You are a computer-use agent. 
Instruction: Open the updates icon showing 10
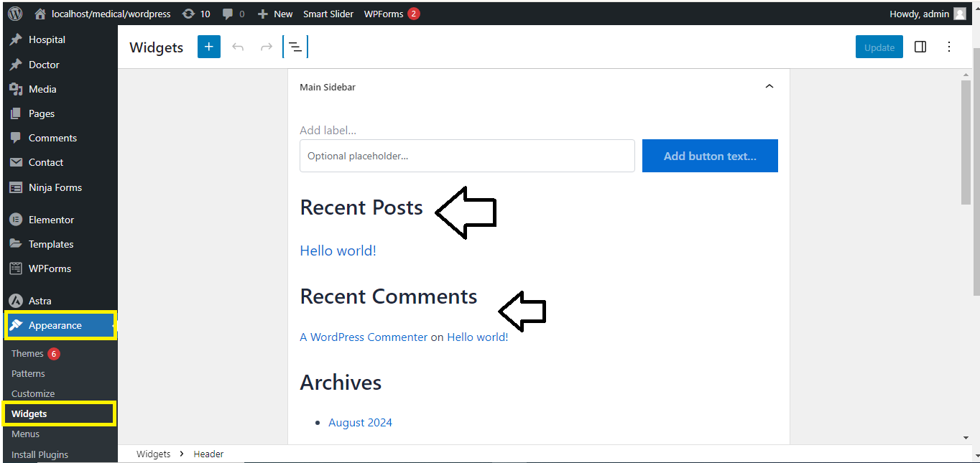[x=196, y=14]
